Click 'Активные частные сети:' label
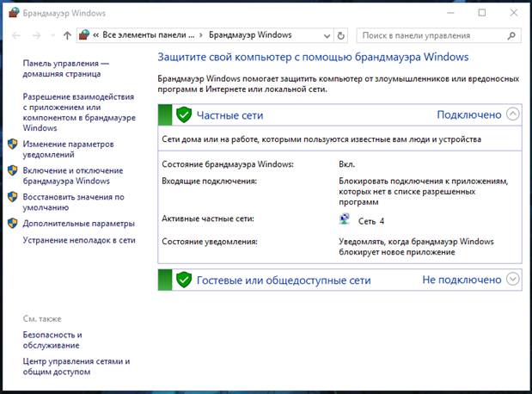Viewport: 532px width, 394px height. [208, 219]
